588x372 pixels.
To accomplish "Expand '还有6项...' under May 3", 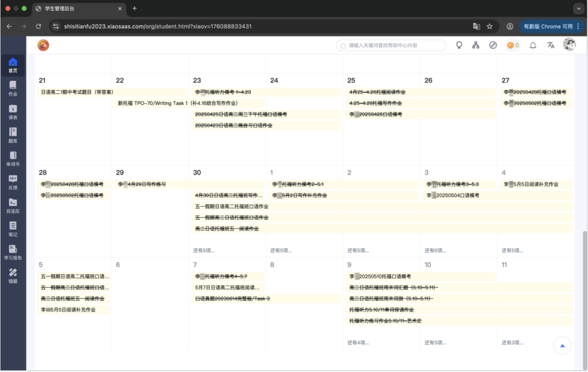I will 436,251.
